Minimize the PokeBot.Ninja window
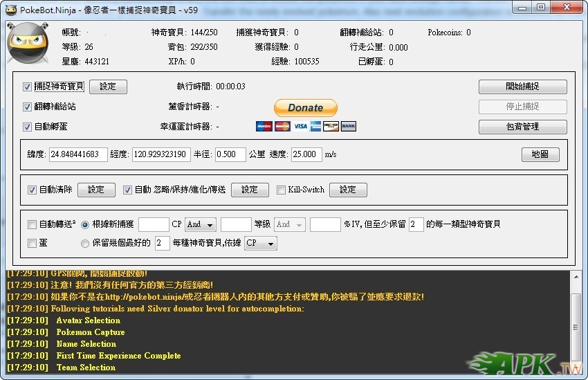Viewport: 588px width, 380px height. point(523,7)
